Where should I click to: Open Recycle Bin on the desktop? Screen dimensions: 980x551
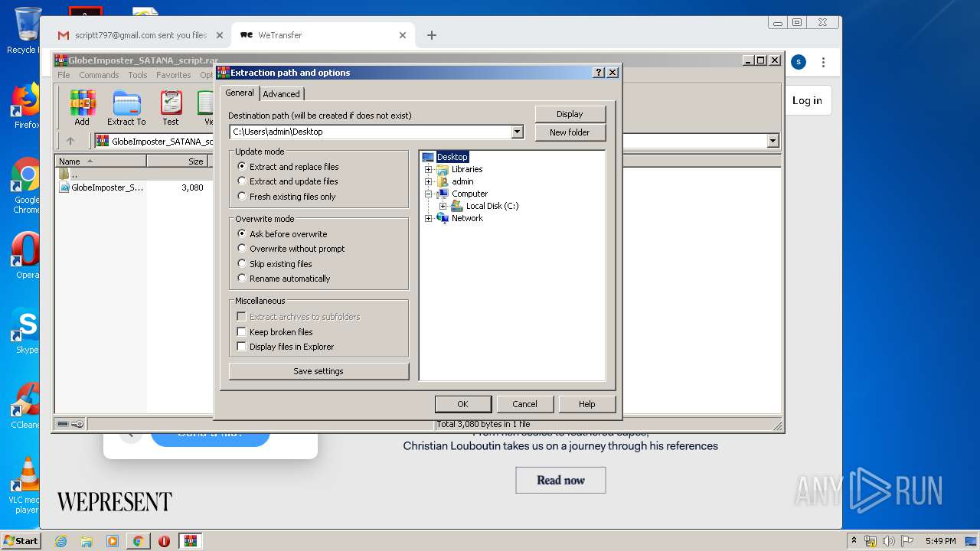pos(26,31)
